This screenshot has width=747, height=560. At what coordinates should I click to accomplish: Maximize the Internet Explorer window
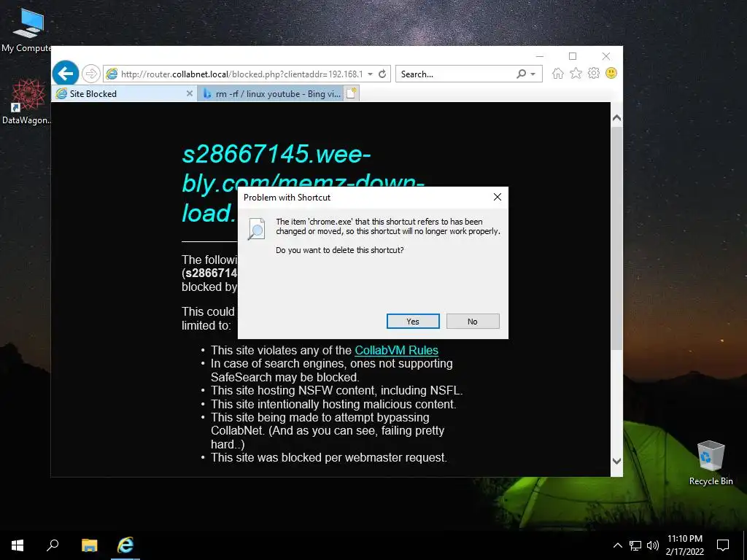pos(573,56)
